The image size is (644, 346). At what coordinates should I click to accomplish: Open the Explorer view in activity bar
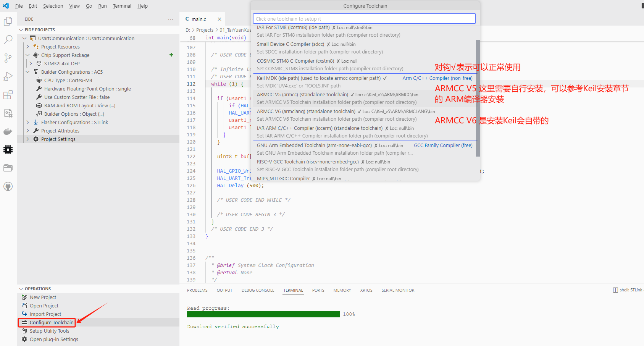pyautogui.click(x=8, y=21)
